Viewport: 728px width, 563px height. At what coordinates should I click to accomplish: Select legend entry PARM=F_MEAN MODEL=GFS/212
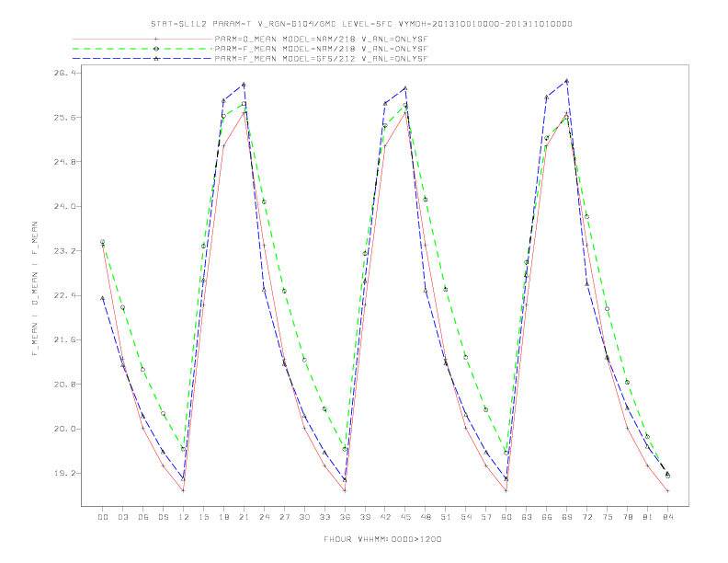point(322,59)
